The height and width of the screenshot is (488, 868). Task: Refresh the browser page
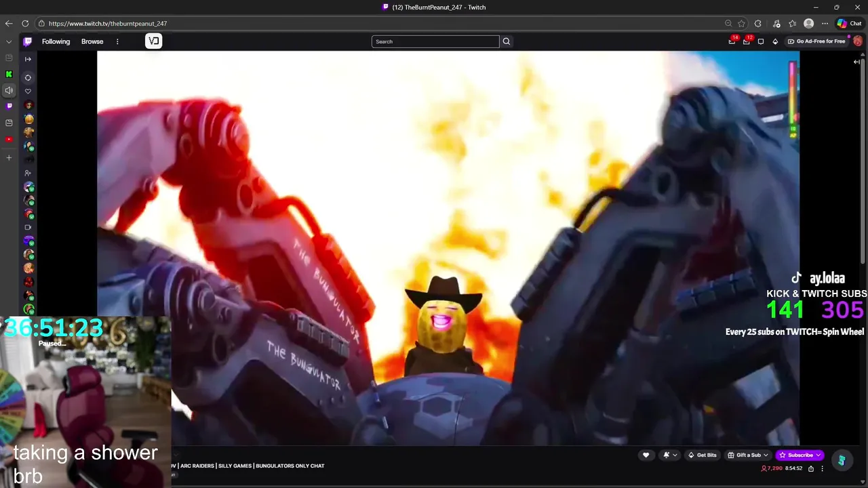(x=25, y=23)
